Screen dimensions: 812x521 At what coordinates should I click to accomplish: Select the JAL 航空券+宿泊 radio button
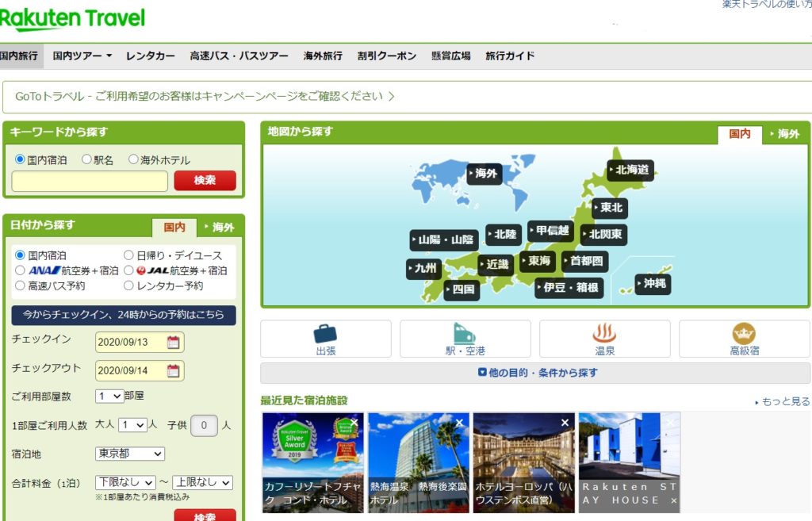pyautogui.click(x=128, y=270)
